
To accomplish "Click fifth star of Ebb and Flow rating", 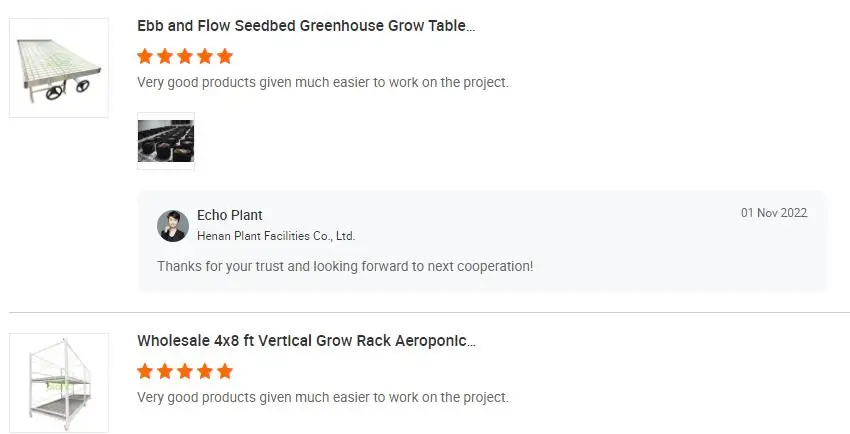I will 224,56.
